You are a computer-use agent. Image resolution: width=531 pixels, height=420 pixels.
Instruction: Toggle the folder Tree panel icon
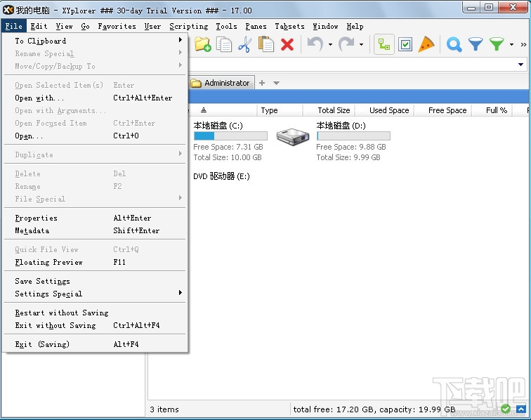pos(384,44)
